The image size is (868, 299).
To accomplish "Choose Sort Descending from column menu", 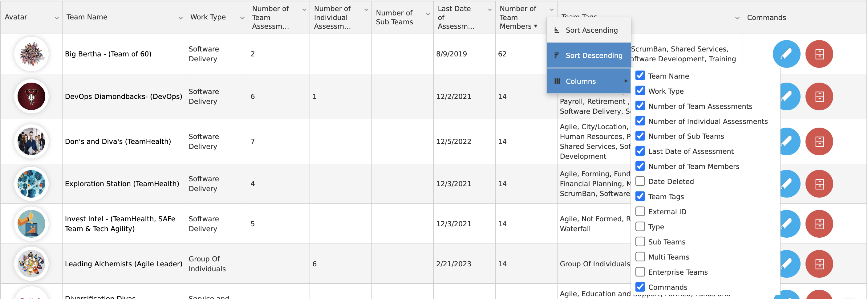I will [x=588, y=55].
